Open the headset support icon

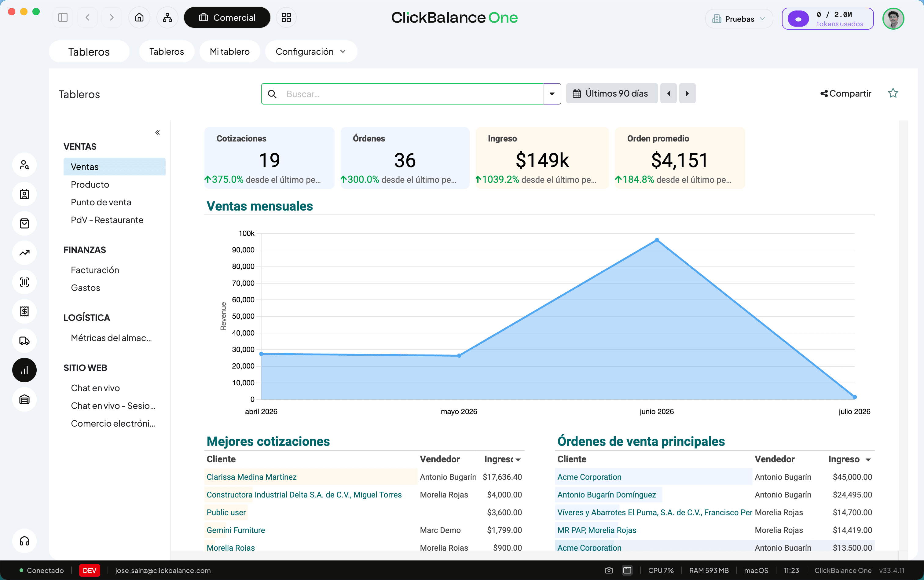coord(24,541)
